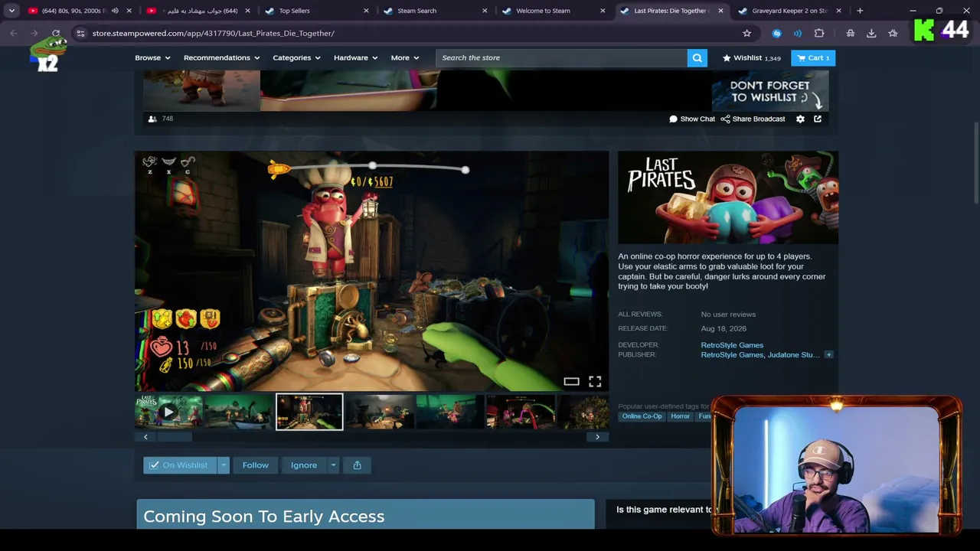Open the Cart button
The width and height of the screenshot is (980, 551).
tap(812, 57)
